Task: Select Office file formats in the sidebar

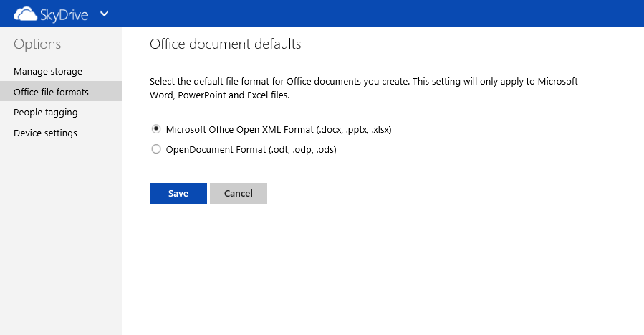Action: pyautogui.click(x=51, y=92)
